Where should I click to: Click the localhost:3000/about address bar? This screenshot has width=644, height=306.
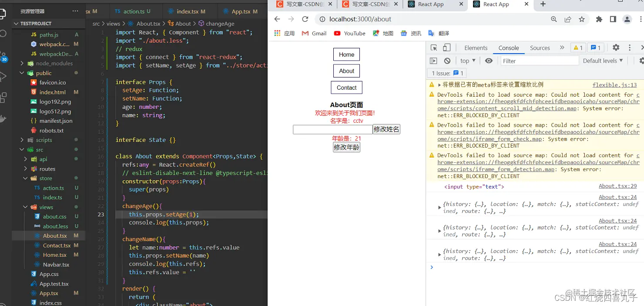tap(431, 19)
